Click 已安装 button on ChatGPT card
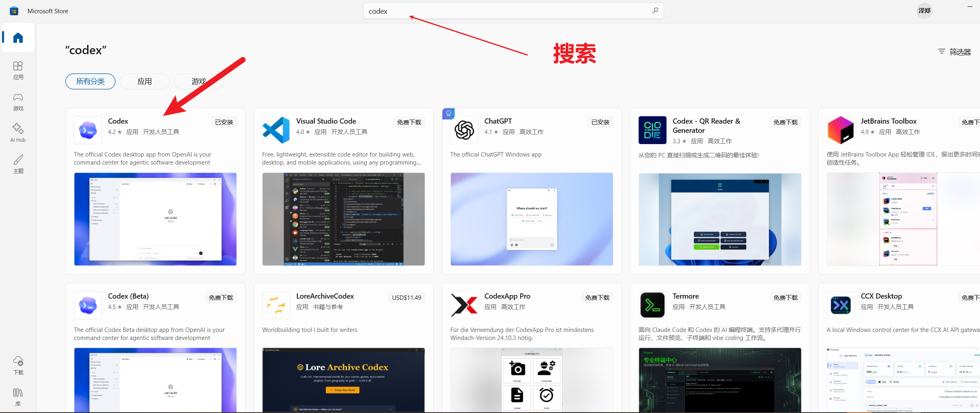Screen dimensions: 980x413 [600, 122]
